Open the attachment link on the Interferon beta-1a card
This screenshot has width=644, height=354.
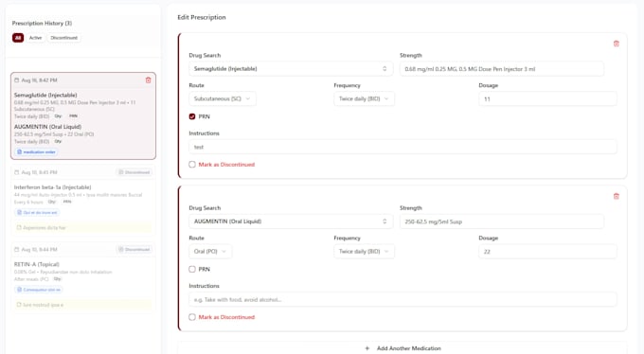click(x=37, y=212)
